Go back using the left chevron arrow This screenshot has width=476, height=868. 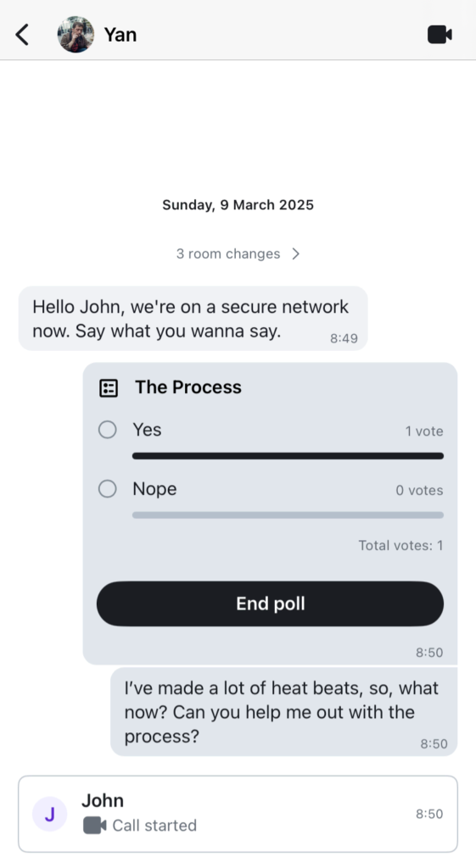pos(22,34)
